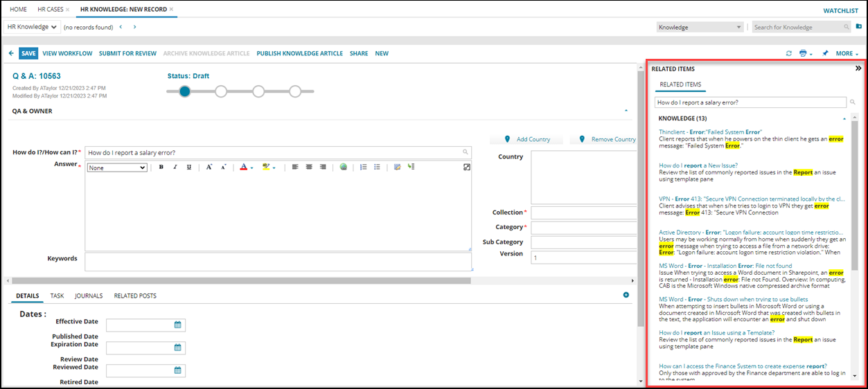Switch to the HOME tab
Image resolution: width=868 pixels, height=389 pixels.
coord(19,9)
